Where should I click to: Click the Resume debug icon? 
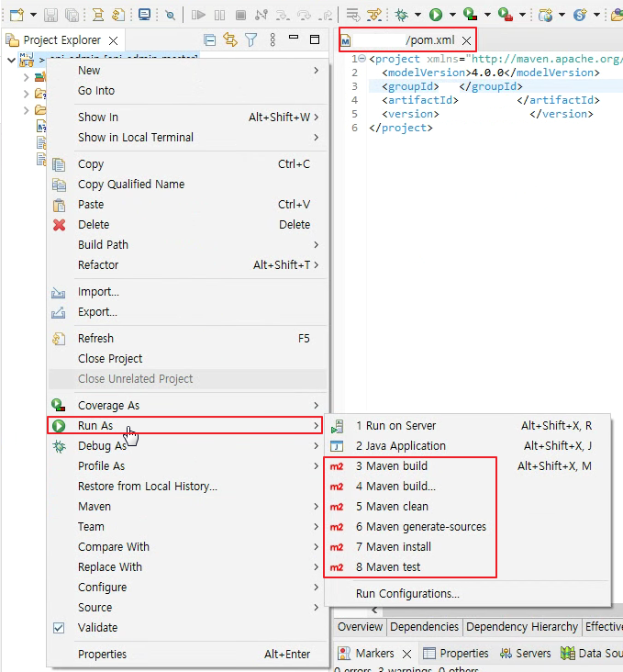[198, 15]
